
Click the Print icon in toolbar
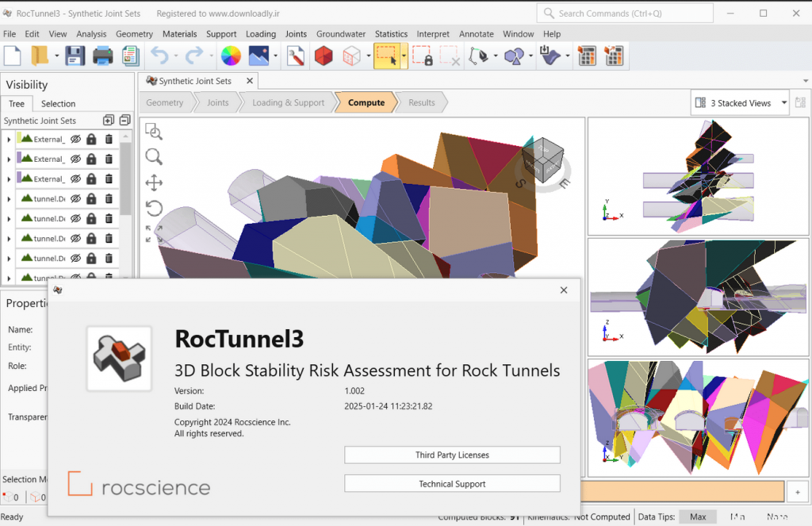pyautogui.click(x=102, y=56)
